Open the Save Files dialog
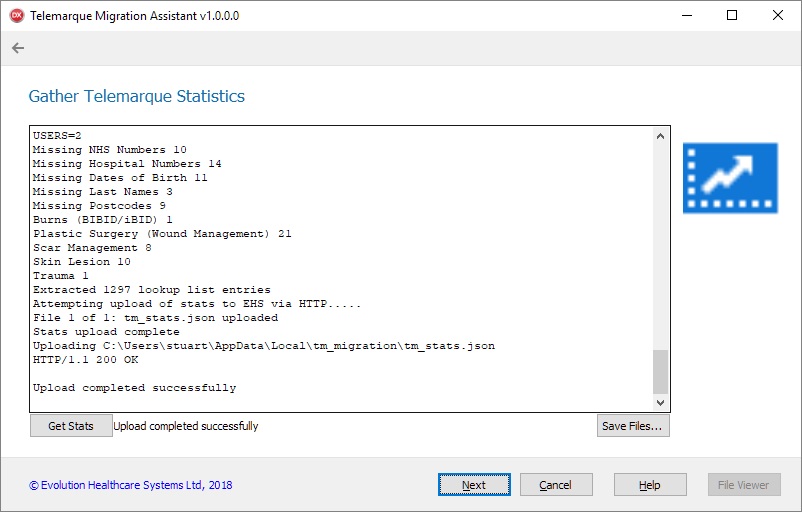Image resolution: width=802 pixels, height=512 pixels. coord(634,426)
